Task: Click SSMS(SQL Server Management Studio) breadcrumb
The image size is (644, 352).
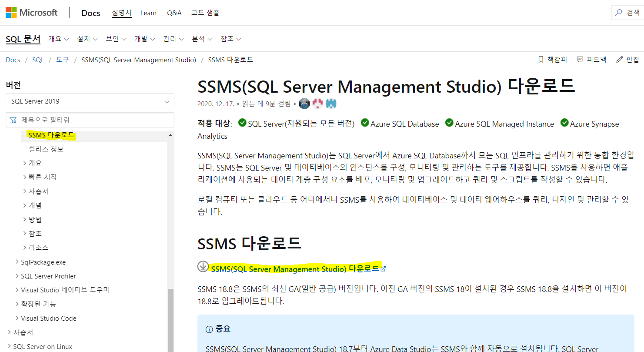Action: 139,60
